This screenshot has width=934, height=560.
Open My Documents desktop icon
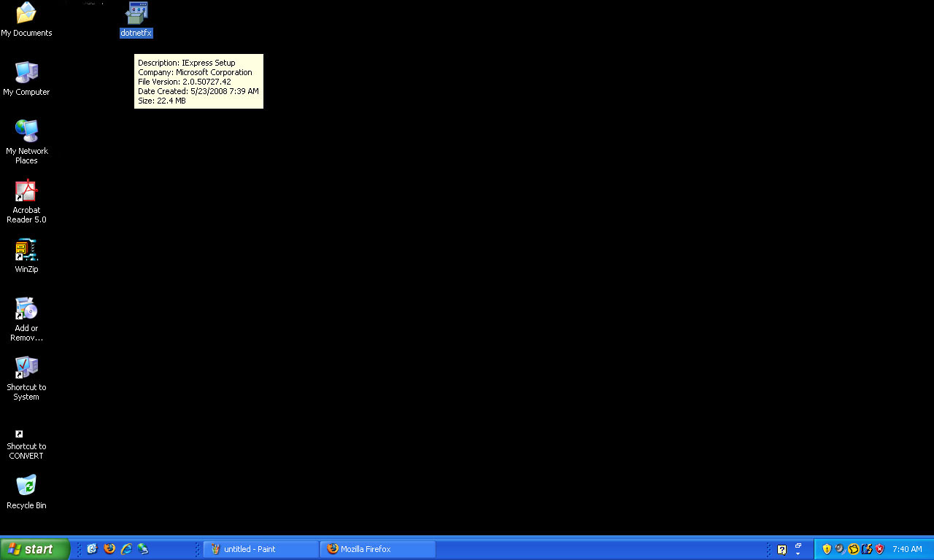pyautogui.click(x=26, y=13)
